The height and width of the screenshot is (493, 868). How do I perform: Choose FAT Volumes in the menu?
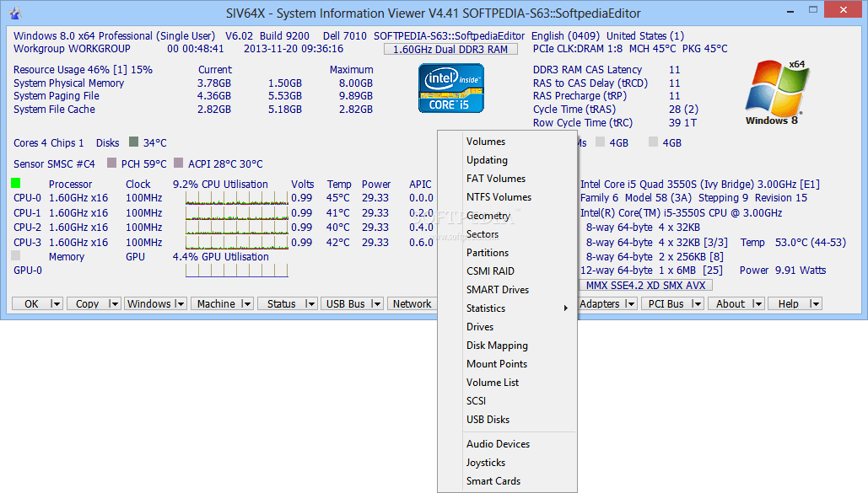point(507,178)
